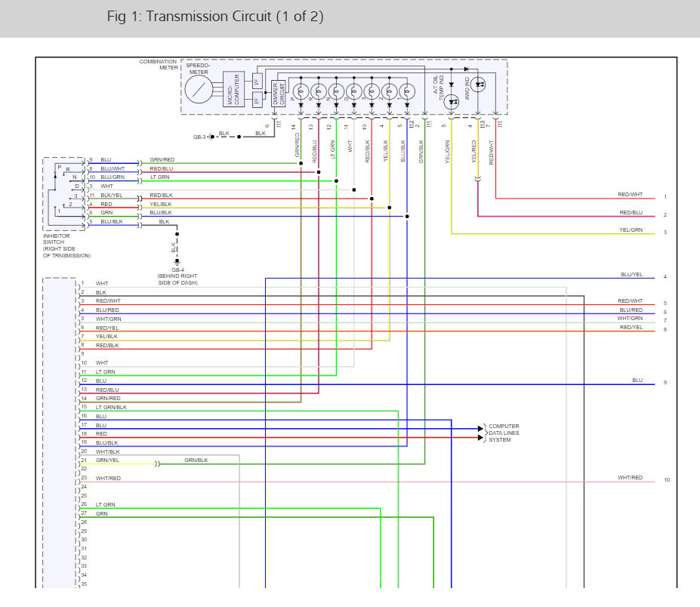Click the GB-3 label
Screen dimensions: 700x607
(x=199, y=137)
